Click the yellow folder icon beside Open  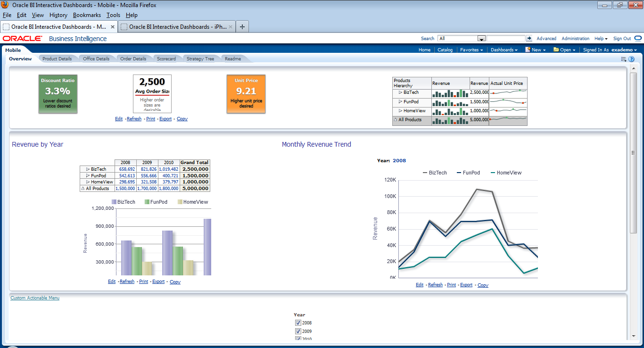[x=556, y=50]
